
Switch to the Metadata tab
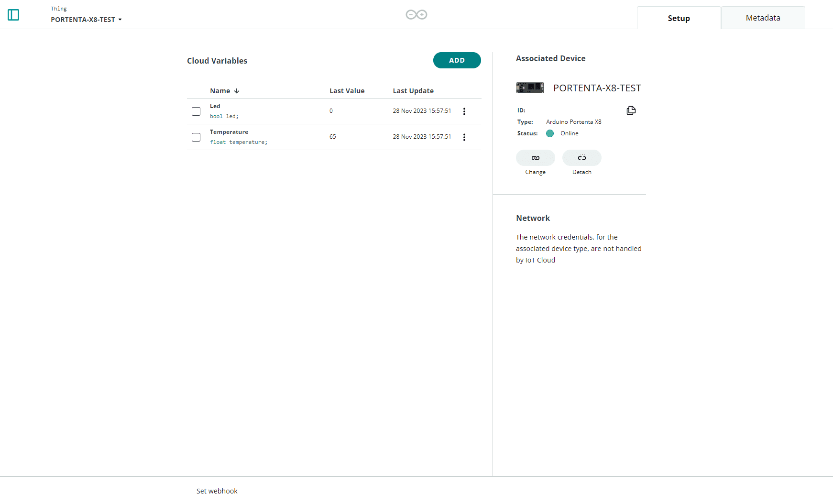(x=763, y=18)
